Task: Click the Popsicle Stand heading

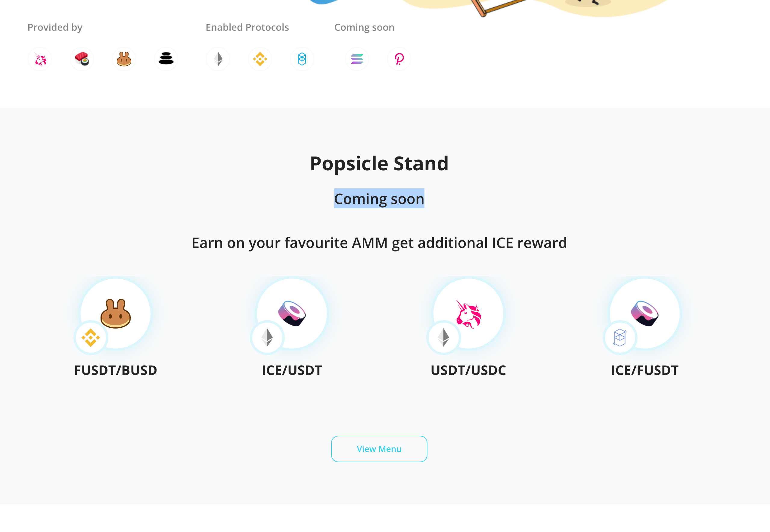Action: pos(379,163)
